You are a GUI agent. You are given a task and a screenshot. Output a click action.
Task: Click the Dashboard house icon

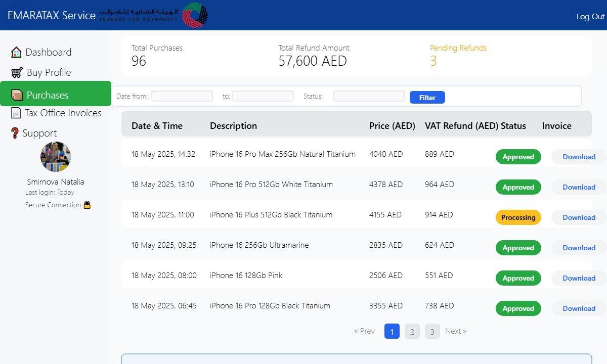point(16,52)
